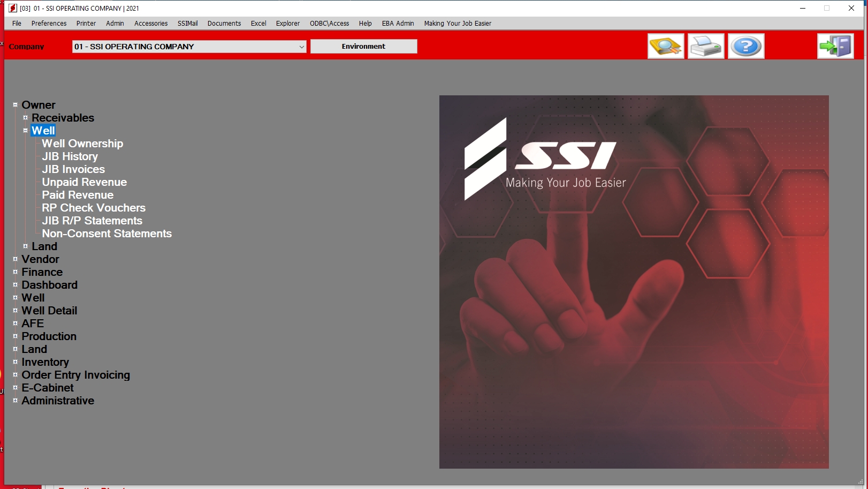This screenshot has height=489, width=868.
Task: Click the Vendor tree label
Action: pyautogui.click(x=40, y=259)
